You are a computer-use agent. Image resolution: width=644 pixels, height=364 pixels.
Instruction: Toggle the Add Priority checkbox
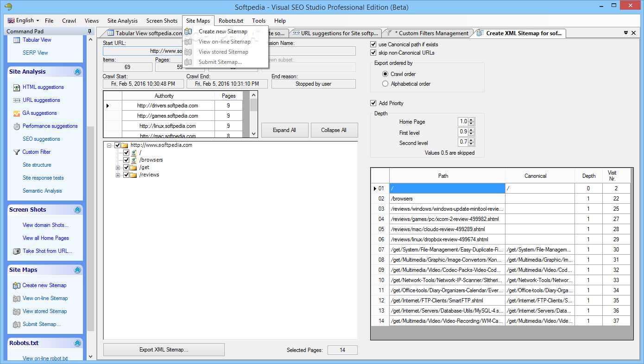(x=373, y=103)
